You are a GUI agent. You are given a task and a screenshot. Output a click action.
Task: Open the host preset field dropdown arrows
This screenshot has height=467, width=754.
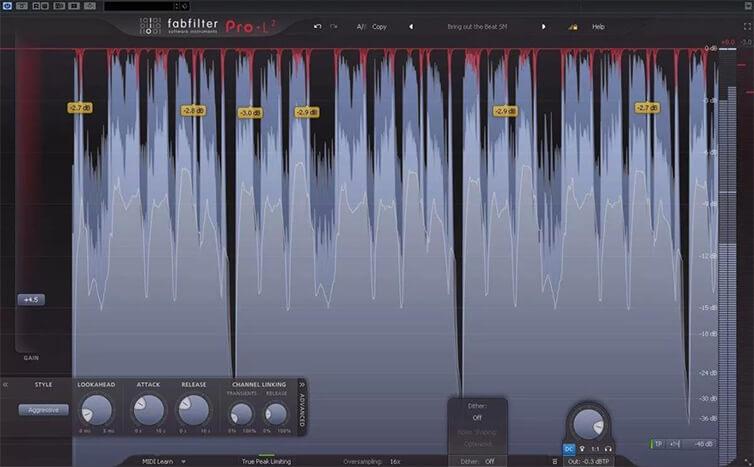coord(176,6)
